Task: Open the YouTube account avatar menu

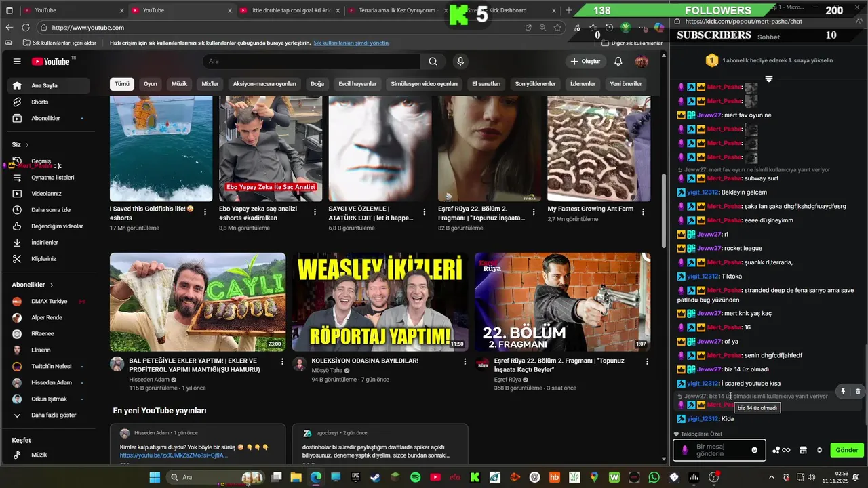Action: point(642,62)
